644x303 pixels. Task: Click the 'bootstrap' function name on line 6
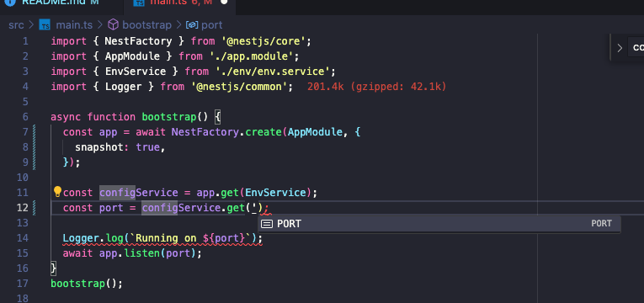pos(169,117)
